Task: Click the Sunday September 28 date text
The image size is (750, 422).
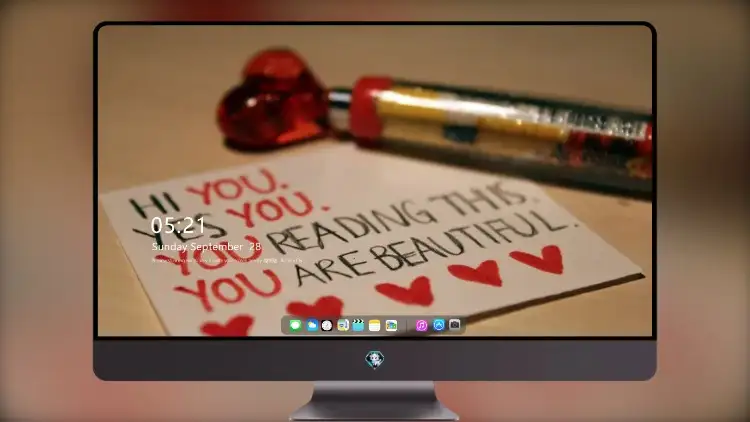Action: (206, 247)
